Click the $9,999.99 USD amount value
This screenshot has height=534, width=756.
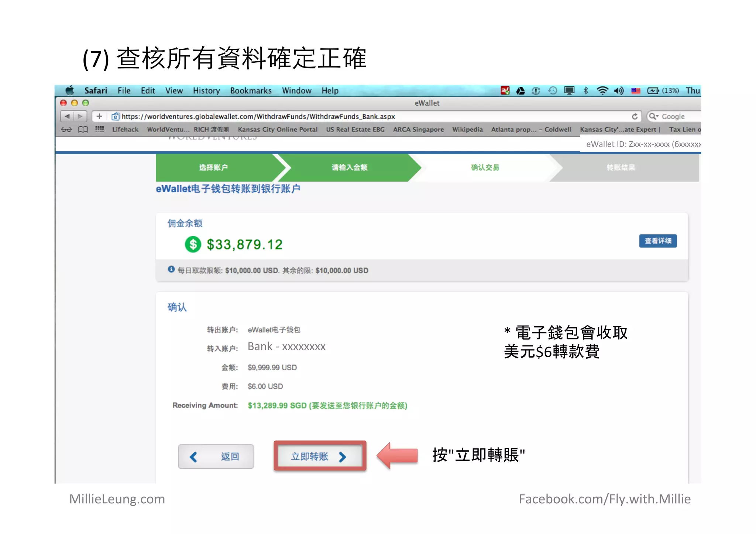[x=272, y=368]
